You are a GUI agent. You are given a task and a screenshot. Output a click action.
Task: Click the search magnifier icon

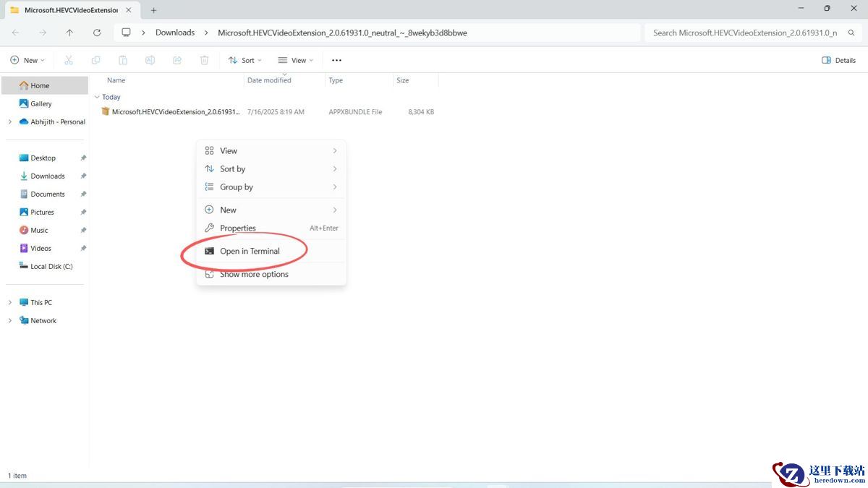tap(851, 33)
